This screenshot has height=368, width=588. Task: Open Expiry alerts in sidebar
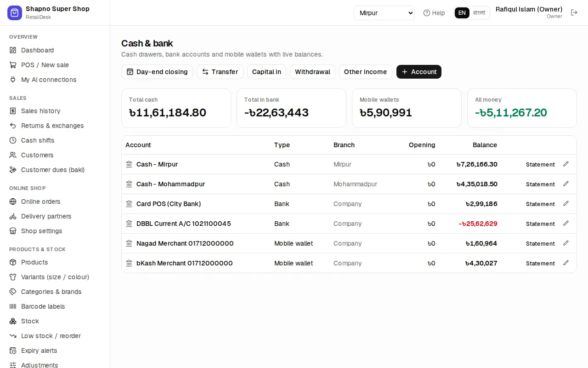click(x=55, y=351)
